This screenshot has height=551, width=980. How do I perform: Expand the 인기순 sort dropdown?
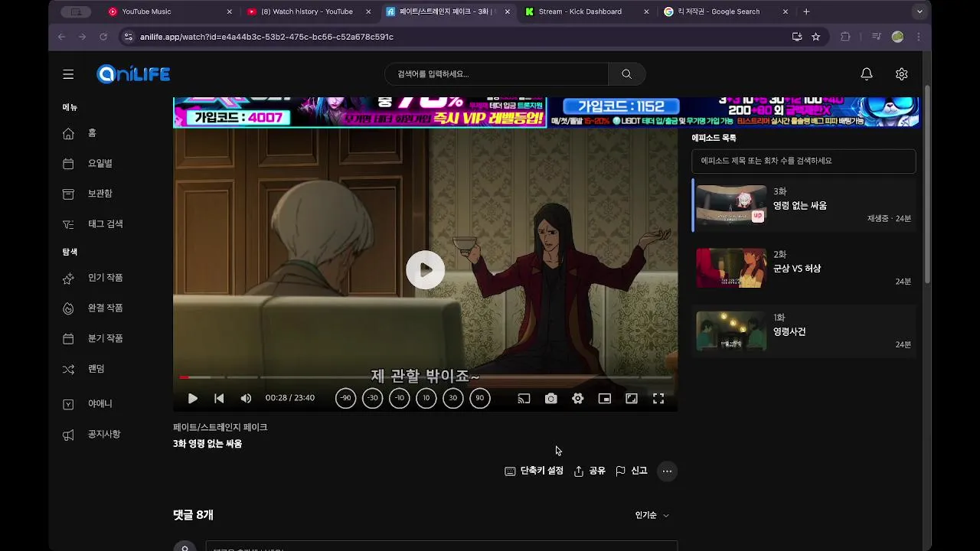[x=652, y=516]
